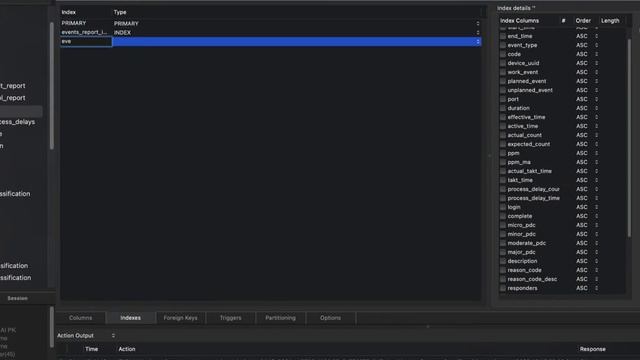Toggle the work_event column checkbox

(503, 72)
